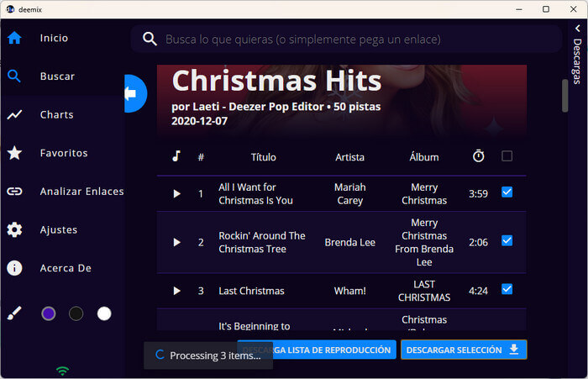Click Descargar Selección button
588x379 pixels.
pos(464,350)
